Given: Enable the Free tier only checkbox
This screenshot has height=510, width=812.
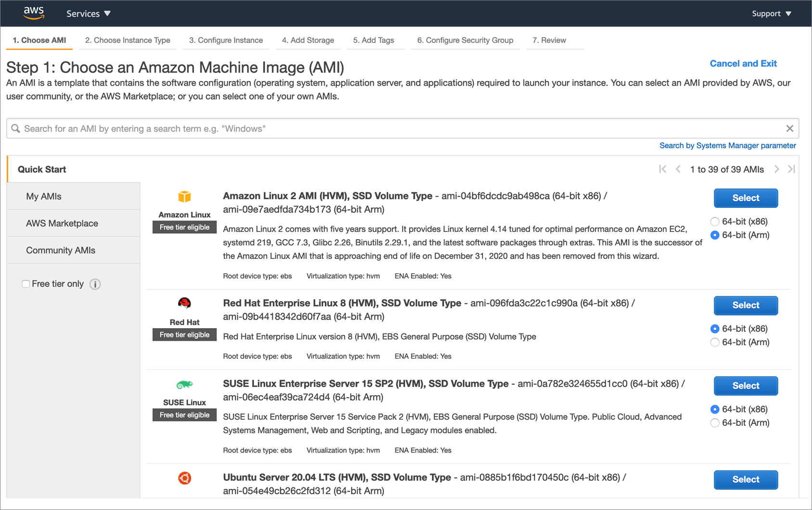Looking at the screenshot, I should [x=25, y=284].
